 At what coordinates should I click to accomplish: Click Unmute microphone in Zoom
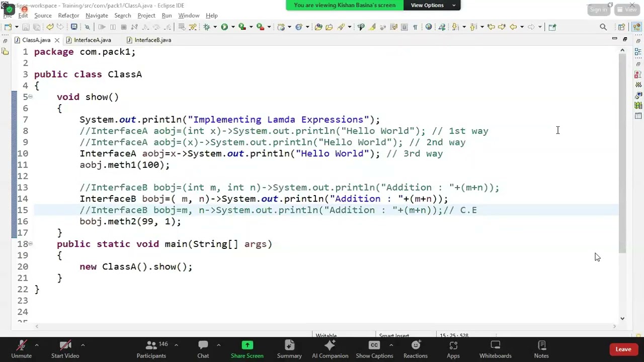pyautogui.click(x=21, y=348)
